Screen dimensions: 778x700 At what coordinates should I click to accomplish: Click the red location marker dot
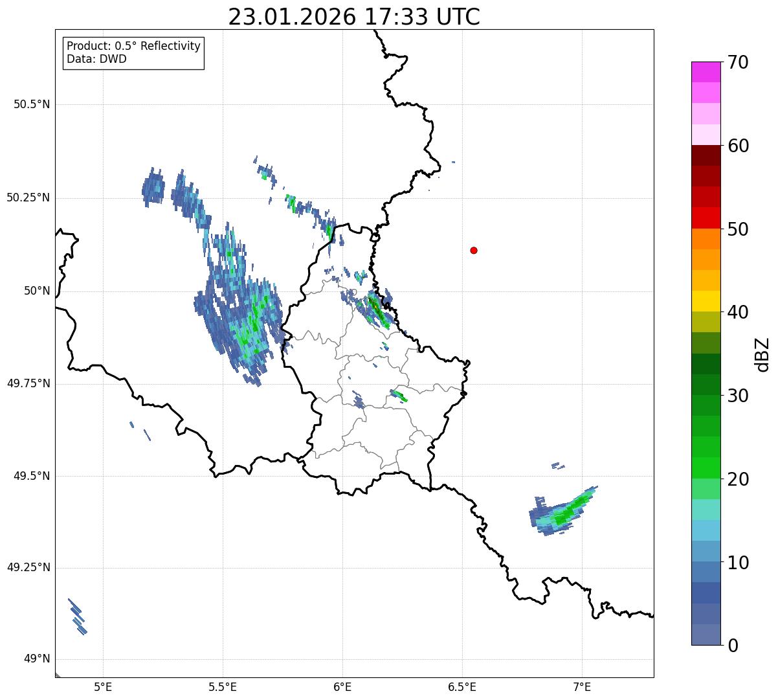[474, 250]
